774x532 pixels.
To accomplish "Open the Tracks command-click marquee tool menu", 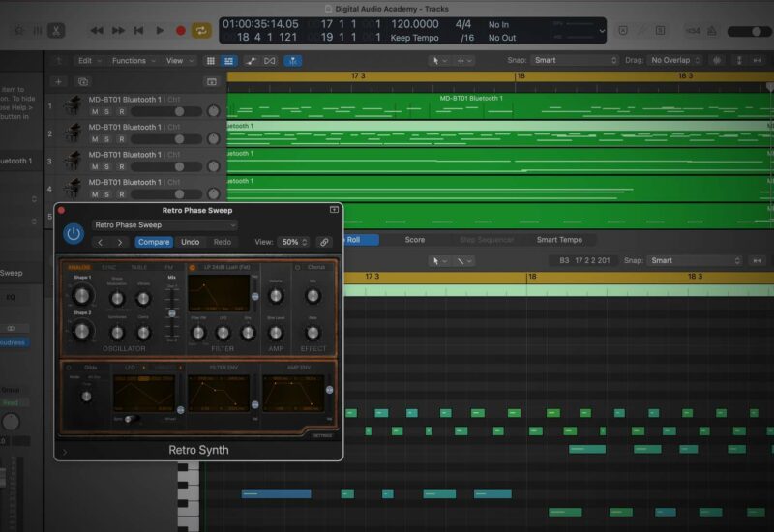I will 464,60.
